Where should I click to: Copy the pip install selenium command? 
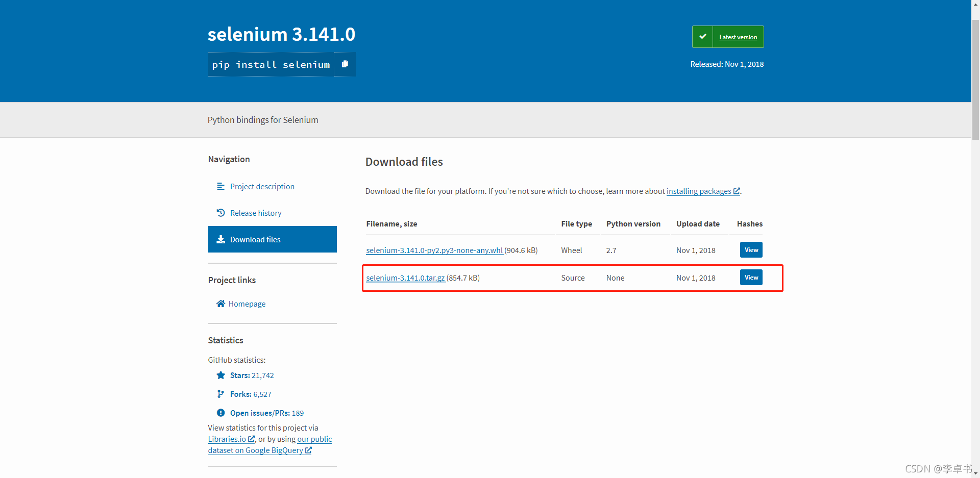[x=345, y=64]
